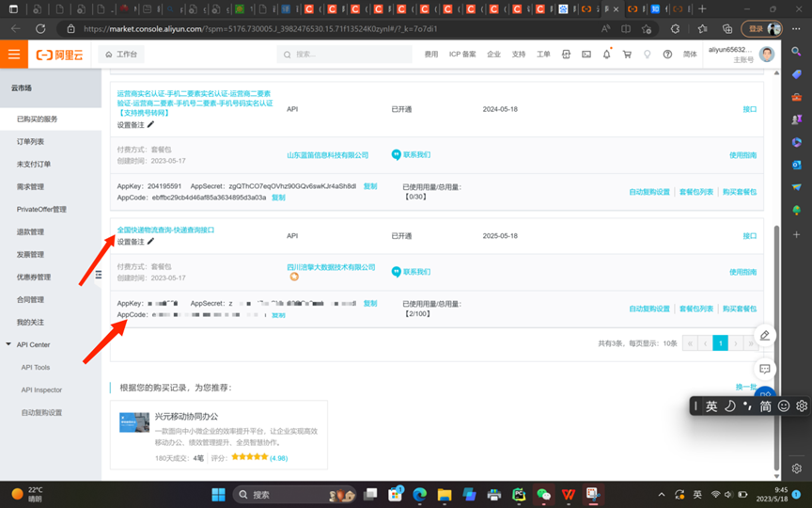
Task: Open the help question-mark icon
Action: pyautogui.click(x=667, y=54)
